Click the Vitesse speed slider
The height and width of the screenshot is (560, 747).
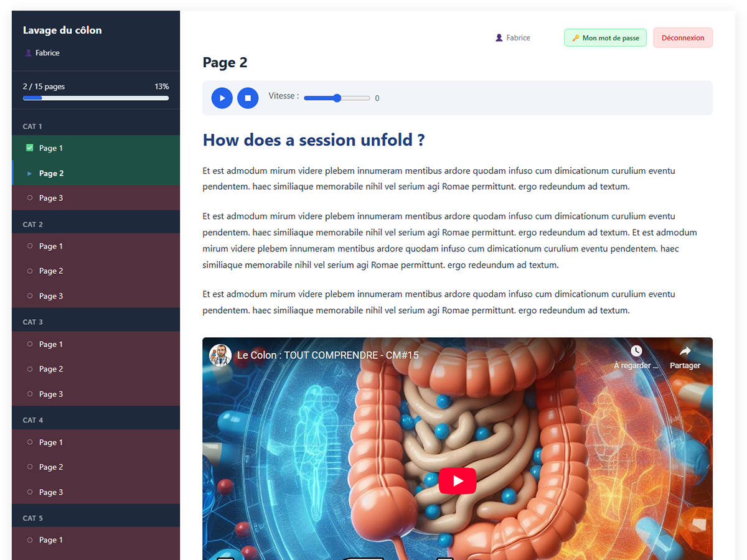tap(337, 98)
